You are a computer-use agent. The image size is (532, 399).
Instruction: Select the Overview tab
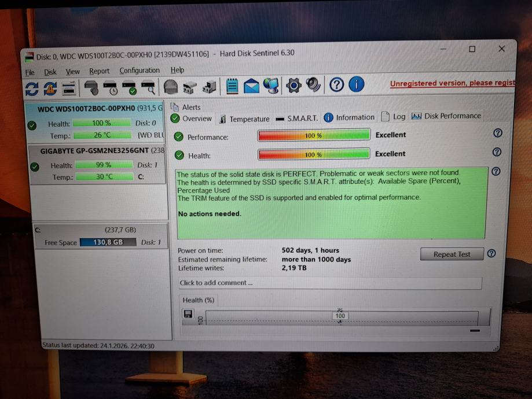(x=192, y=119)
